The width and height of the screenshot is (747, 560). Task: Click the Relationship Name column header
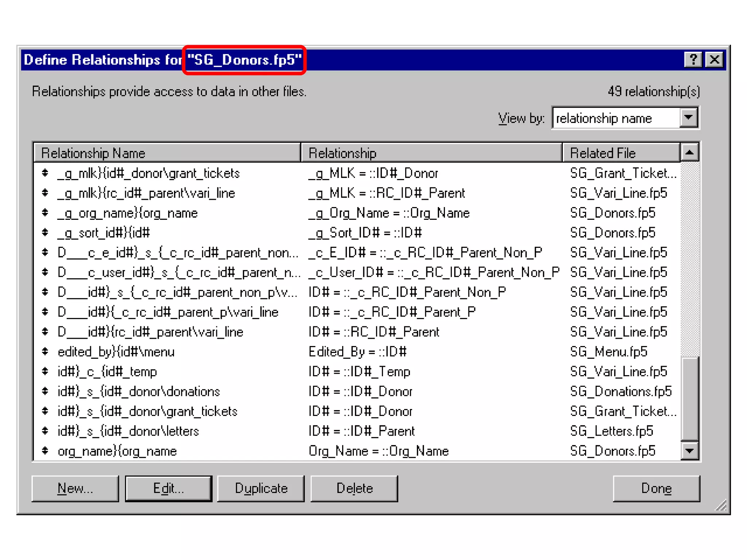tap(167, 153)
